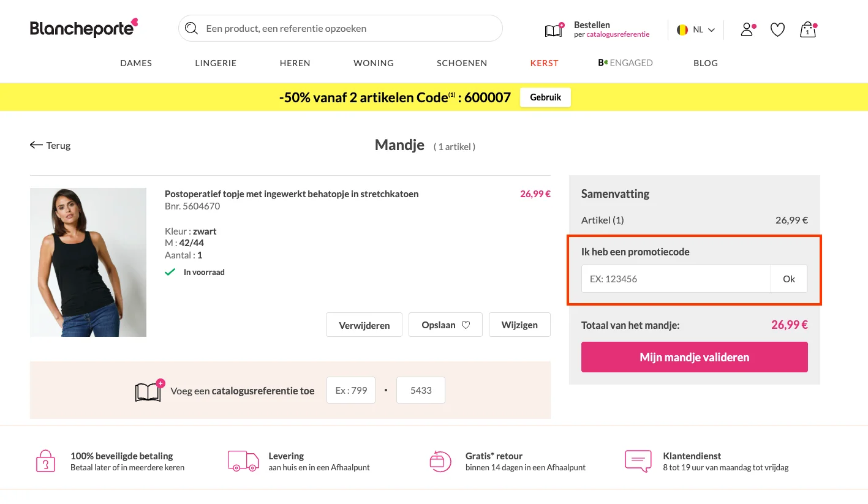Open the wishlist heart icon
The height and width of the screenshot is (504, 868).
777,29
